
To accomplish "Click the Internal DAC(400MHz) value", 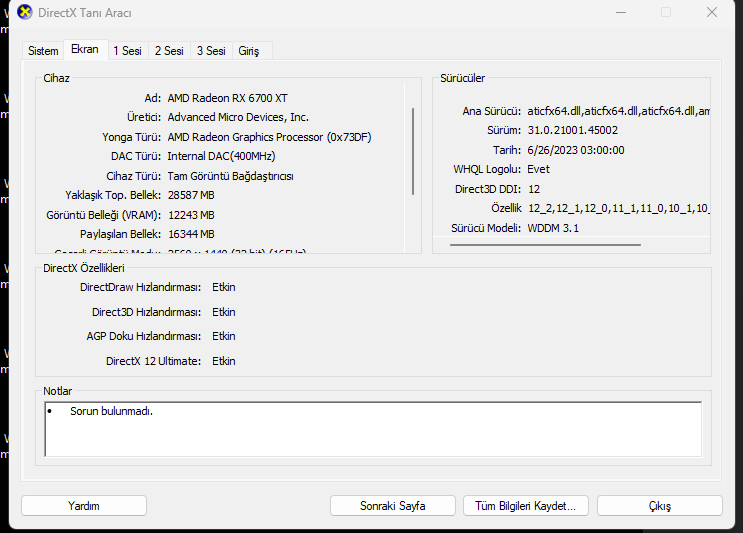I will pyautogui.click(x=221, y=156).
